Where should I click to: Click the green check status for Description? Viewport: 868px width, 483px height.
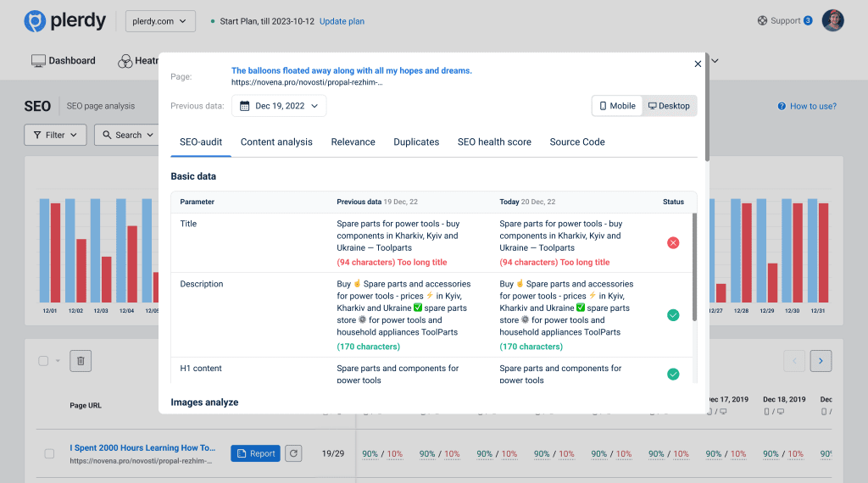pos(673,315)
